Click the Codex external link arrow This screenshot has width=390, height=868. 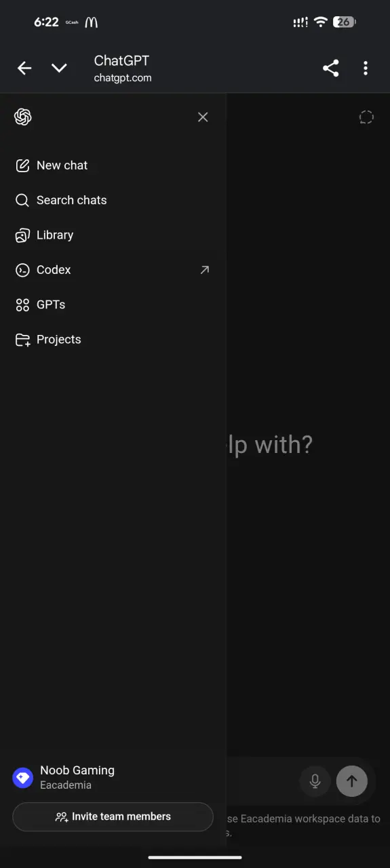pyautogui.click(x=204, y=270)
